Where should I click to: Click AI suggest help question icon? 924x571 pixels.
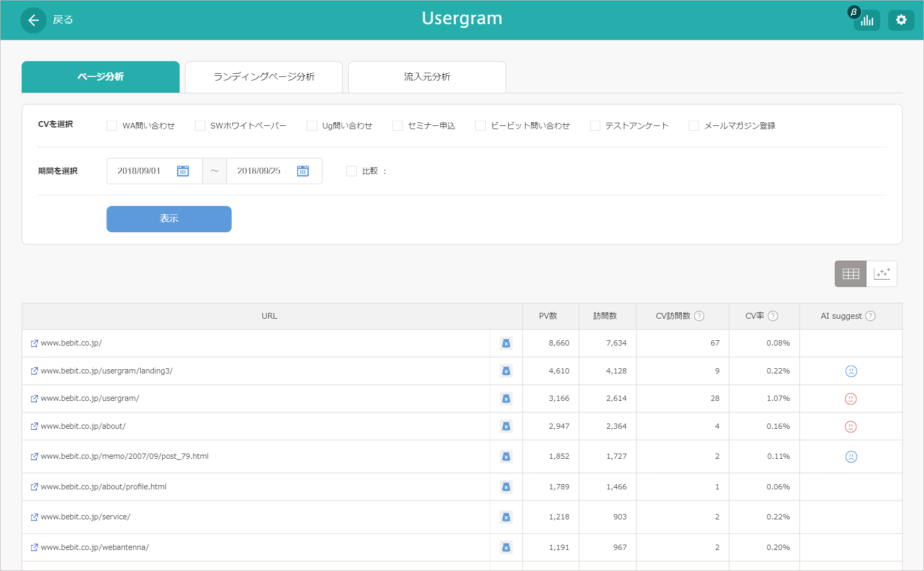click(870, 316)
